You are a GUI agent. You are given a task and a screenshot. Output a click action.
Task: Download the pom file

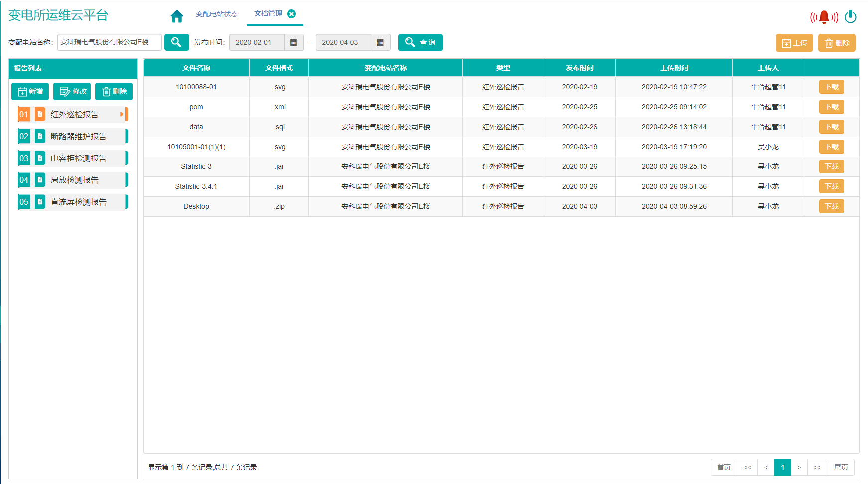coord(832,107)
